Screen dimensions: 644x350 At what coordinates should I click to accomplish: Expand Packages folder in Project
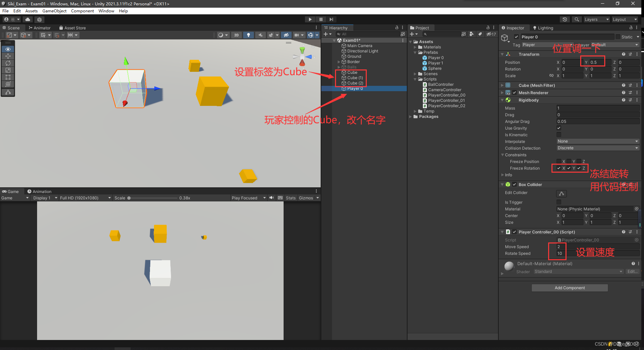click(411, 117)
